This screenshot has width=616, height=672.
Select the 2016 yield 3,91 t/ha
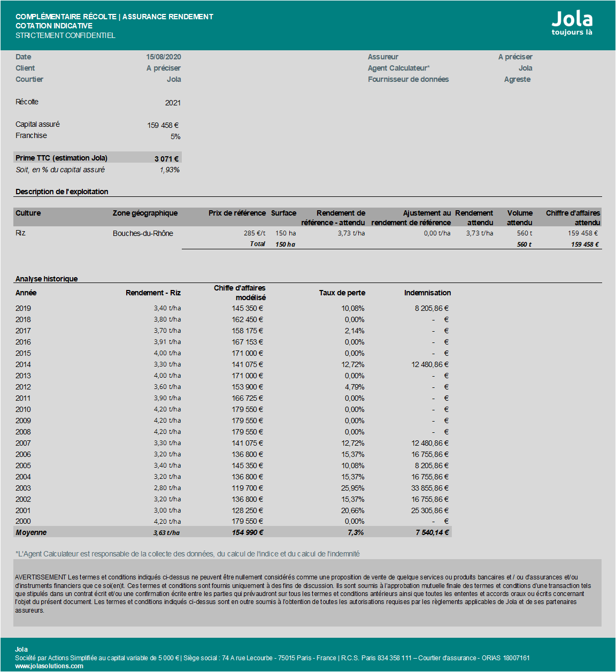tap(167, 342)
